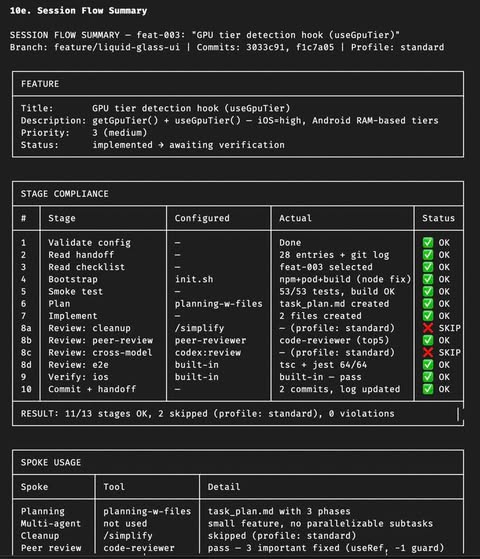The height and width of the screenshot is (559, 480).
Task: Click the green check for Smoke test
Action: tap(428, 292)
